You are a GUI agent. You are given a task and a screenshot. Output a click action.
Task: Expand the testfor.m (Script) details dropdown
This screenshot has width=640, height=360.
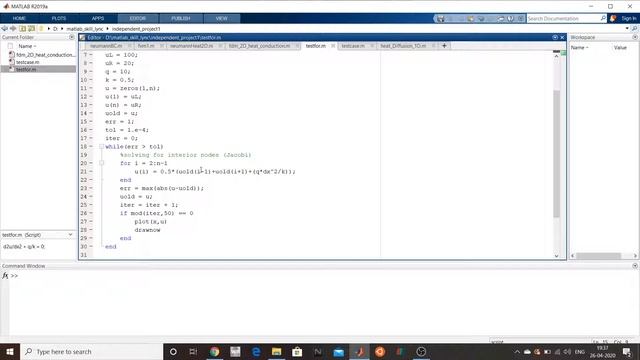pyautogui.click(x=70, y=235)
